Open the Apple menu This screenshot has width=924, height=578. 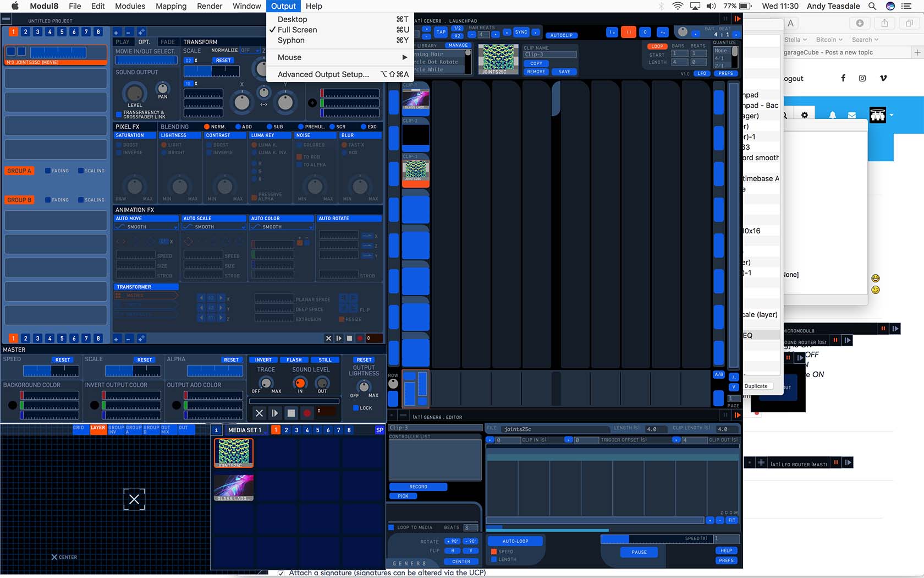15,6
